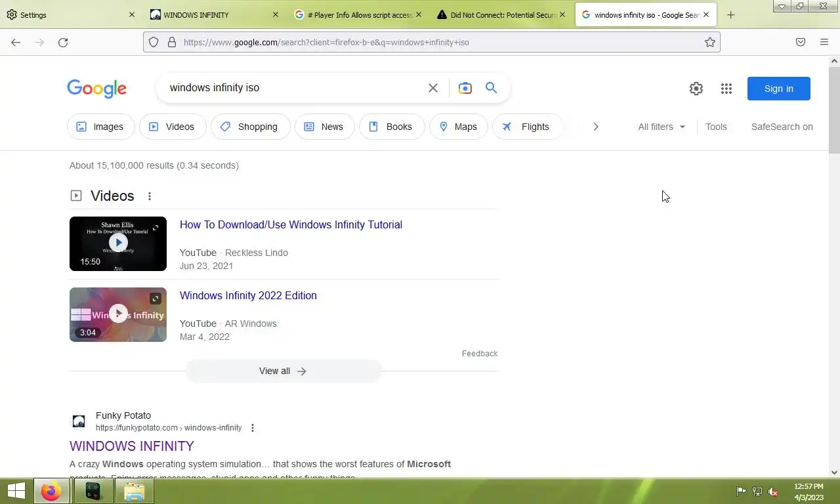Filter results by Books
Viewport: 840px width, 504px height.
point(391,127)
